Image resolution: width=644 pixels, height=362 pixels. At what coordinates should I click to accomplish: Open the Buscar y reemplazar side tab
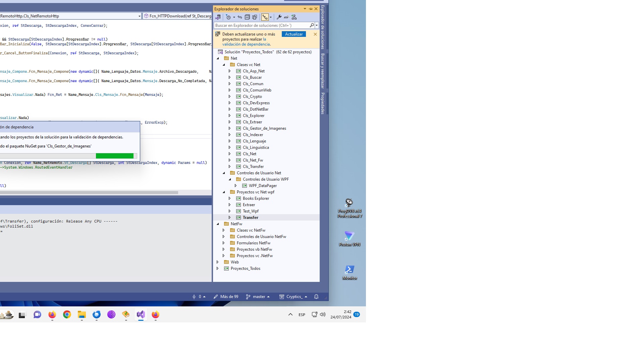tap(323, 70)
